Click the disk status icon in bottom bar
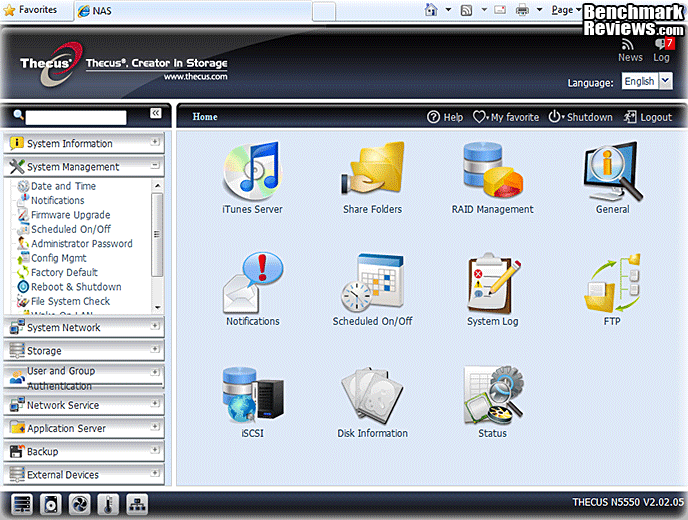This screenshot has width=688, height=520. 51,504
